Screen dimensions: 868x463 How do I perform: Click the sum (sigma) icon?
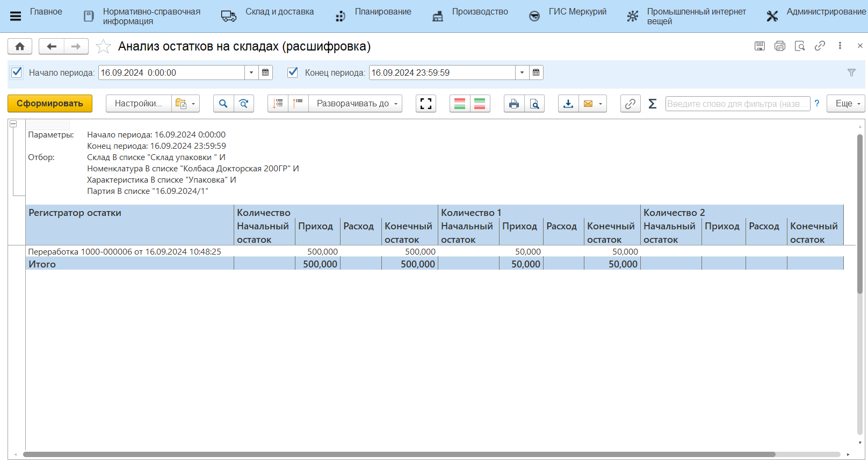[x=653, y=104]
